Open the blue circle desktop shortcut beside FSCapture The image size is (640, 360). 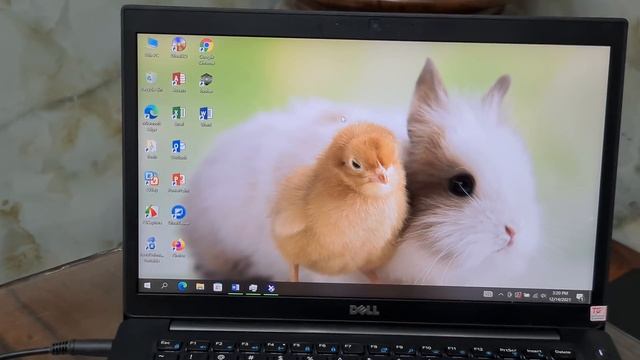tap(178, 215)
